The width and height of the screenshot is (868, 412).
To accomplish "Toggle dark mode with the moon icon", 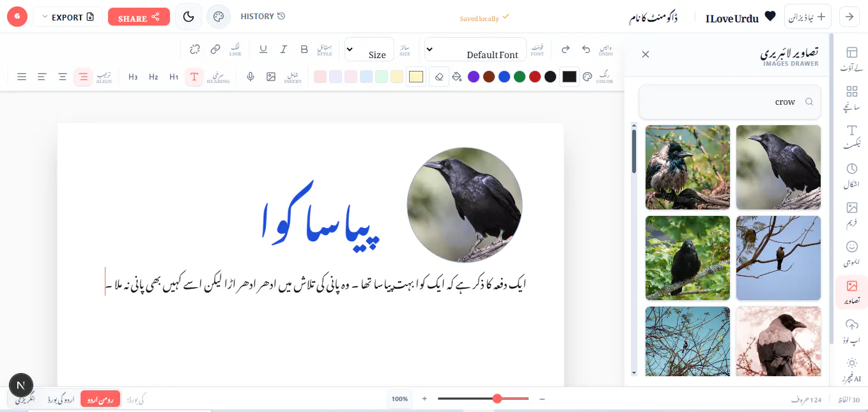I will tap(189, 17).
